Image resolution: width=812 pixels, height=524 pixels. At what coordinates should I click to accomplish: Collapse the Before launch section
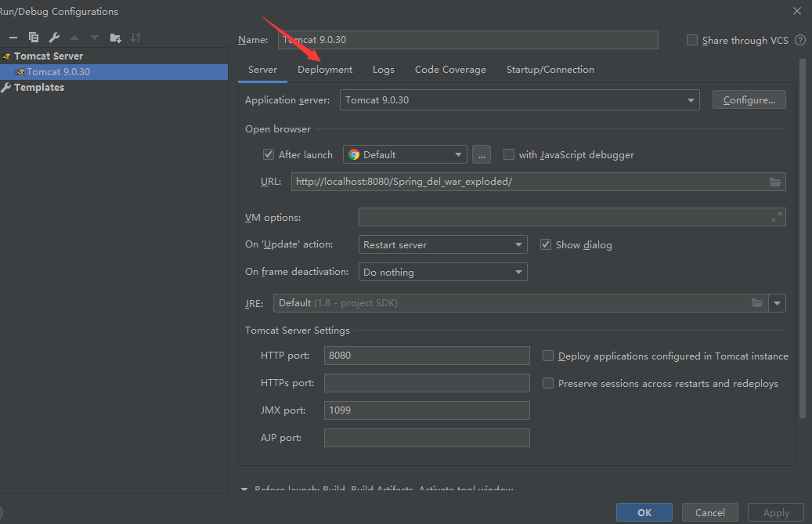[x=244, y=489]
